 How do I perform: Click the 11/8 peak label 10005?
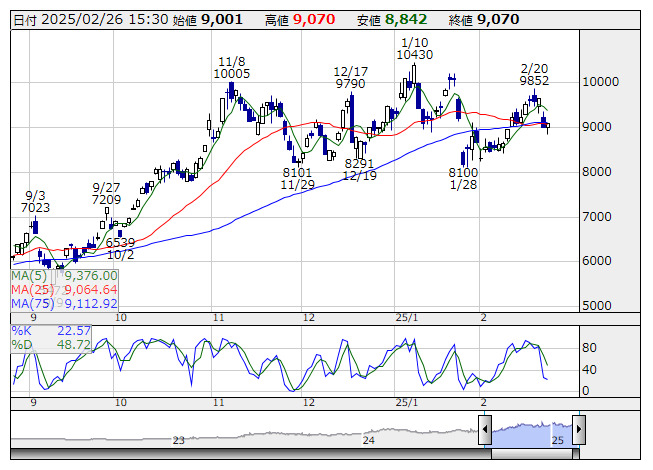(x=232, y=73)
